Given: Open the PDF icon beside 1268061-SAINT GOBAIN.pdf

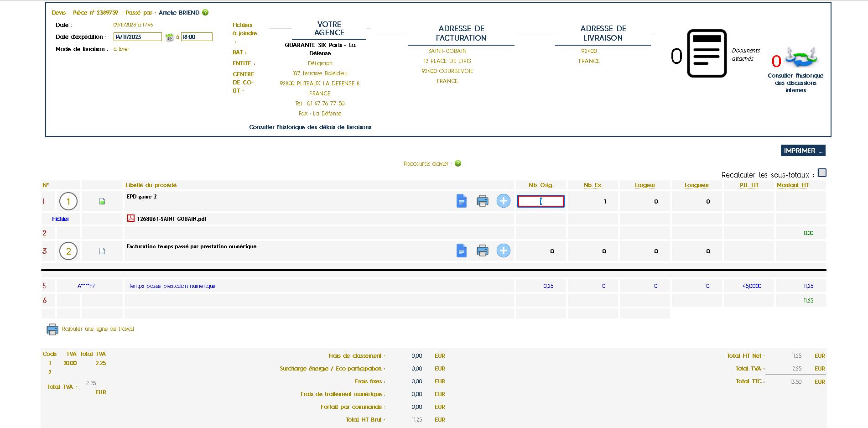Looking at the screenshot, I should (x=131, y=219).
